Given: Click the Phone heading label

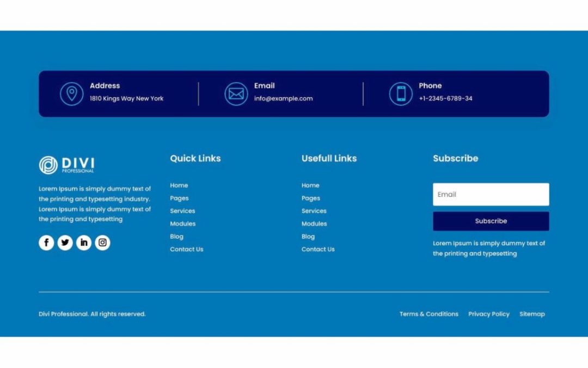Looking at the screenshot, I should click(430, 86).
